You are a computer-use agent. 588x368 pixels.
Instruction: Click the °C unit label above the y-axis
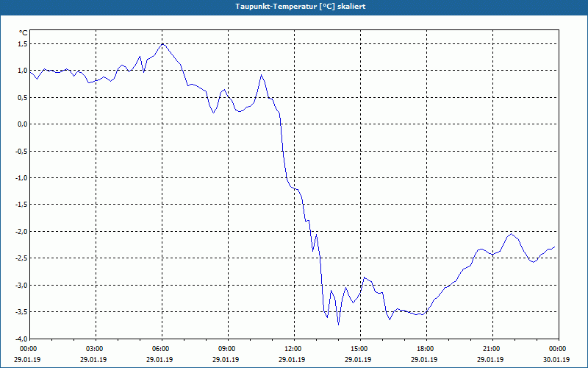(x=23, y=33)
